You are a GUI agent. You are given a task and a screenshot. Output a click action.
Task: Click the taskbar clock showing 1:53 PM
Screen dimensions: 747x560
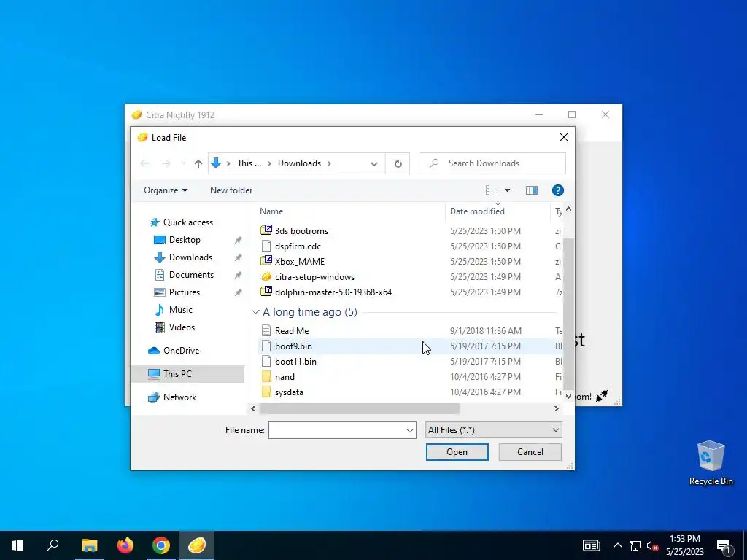(x=684, y=545)
